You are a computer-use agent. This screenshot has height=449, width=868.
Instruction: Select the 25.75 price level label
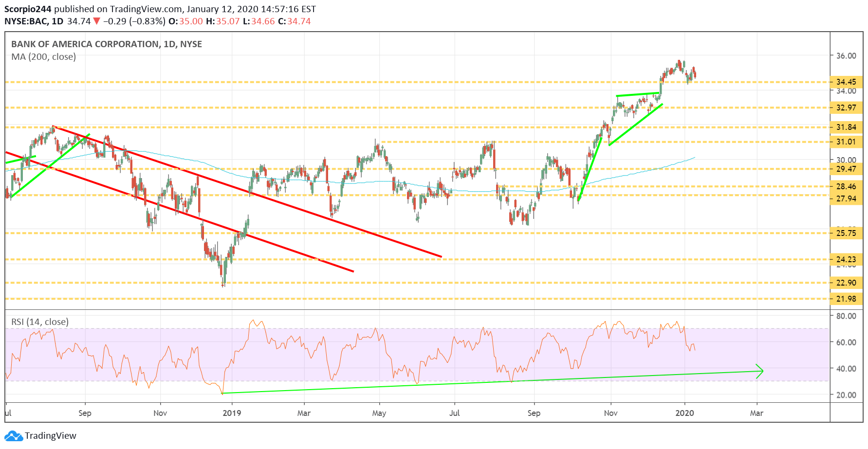coord(846,233)
